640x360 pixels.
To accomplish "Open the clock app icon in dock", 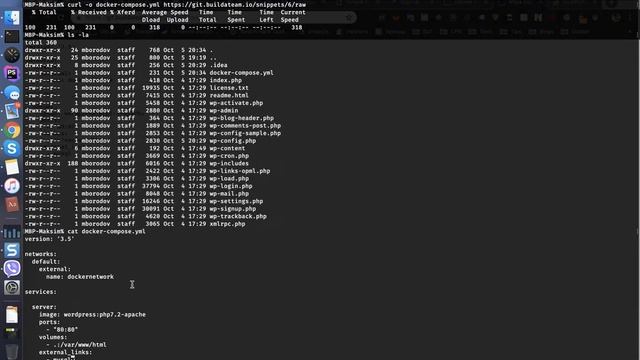I will tap(12, 55).
